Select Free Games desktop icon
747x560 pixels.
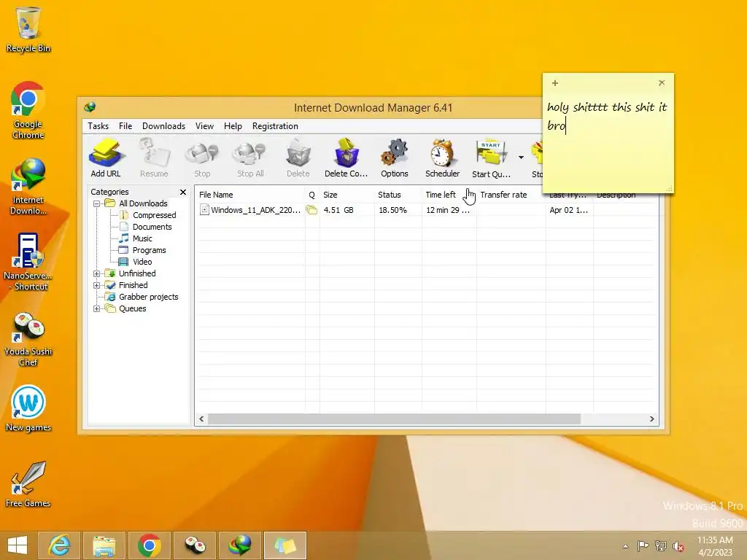click(x=28, y=484)
